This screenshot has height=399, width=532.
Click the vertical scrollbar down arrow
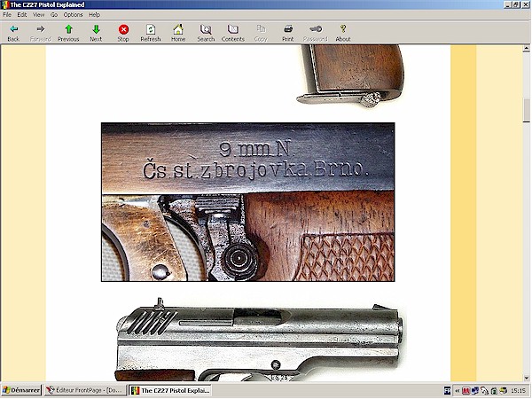coord(526,378)
